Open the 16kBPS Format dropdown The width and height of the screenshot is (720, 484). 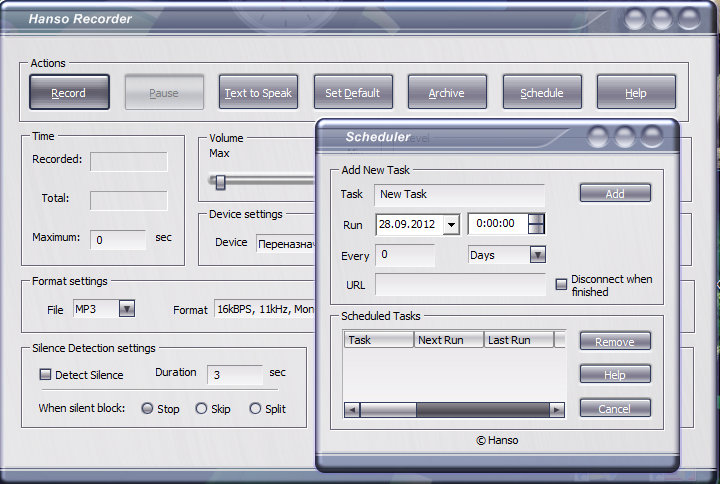(x=265, y=310)
